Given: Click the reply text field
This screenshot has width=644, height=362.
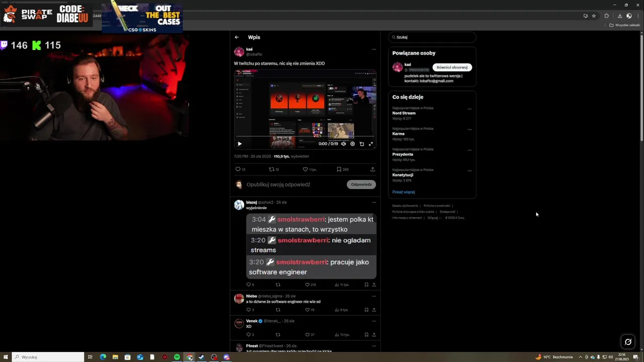Looking at the screenshot, I should tap(294, 185).
